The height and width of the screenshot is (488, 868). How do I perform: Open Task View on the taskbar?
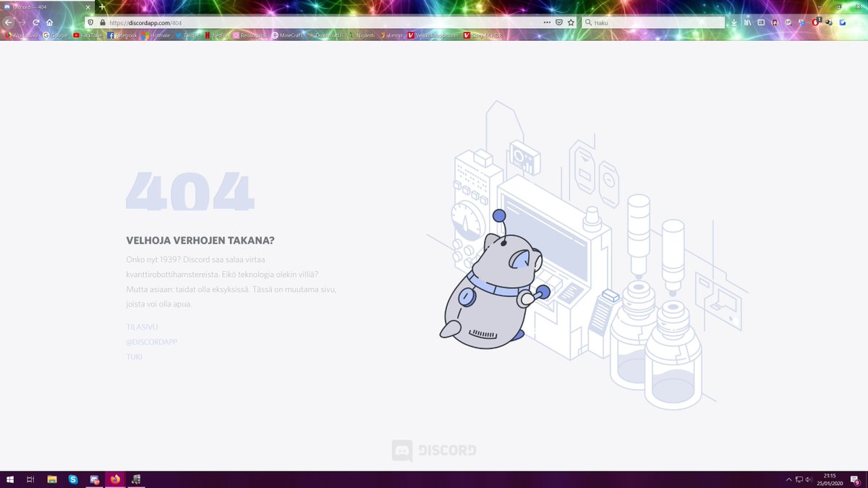(x=31, y=479)
